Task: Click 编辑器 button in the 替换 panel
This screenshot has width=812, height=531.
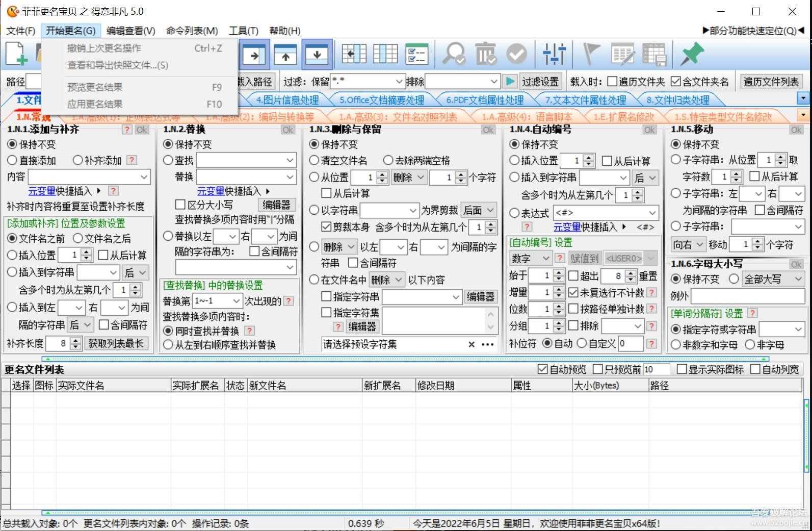Action: coord(277,205)
